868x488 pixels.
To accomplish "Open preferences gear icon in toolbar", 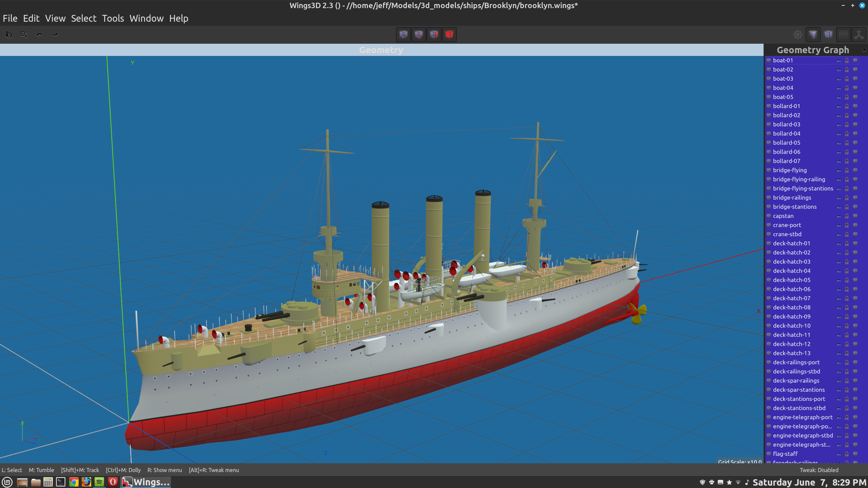I will tap(798, 35).
